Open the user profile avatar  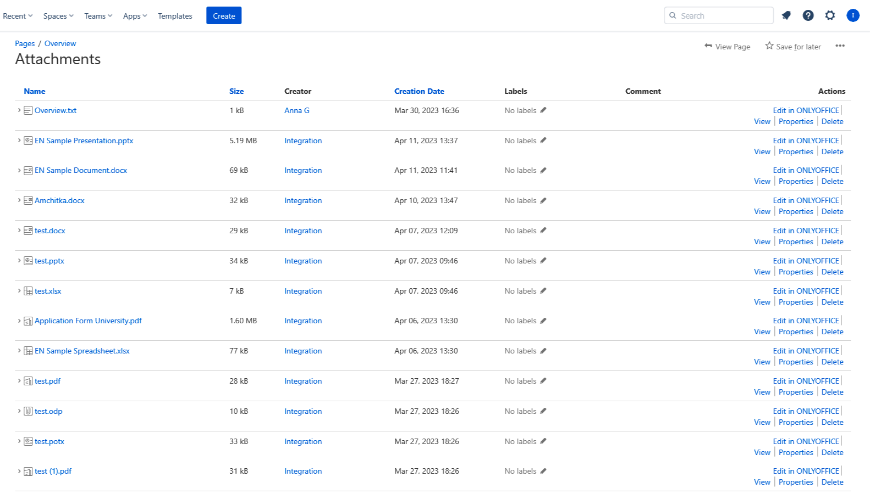tap(853, 16)
